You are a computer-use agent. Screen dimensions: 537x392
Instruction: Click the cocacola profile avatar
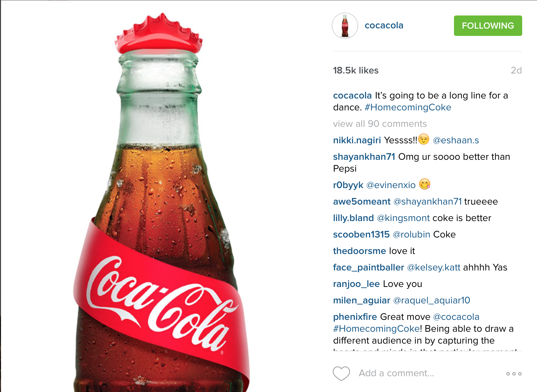345,26
